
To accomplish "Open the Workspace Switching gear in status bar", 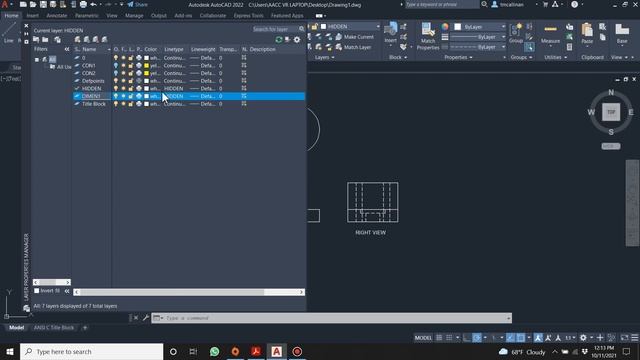I will 583,338.
